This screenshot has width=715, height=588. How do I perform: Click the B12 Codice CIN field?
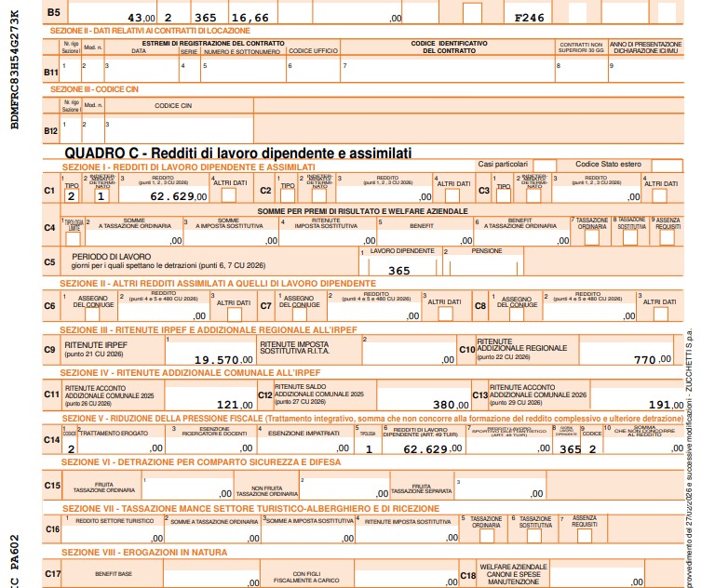(x=179, y=131)
